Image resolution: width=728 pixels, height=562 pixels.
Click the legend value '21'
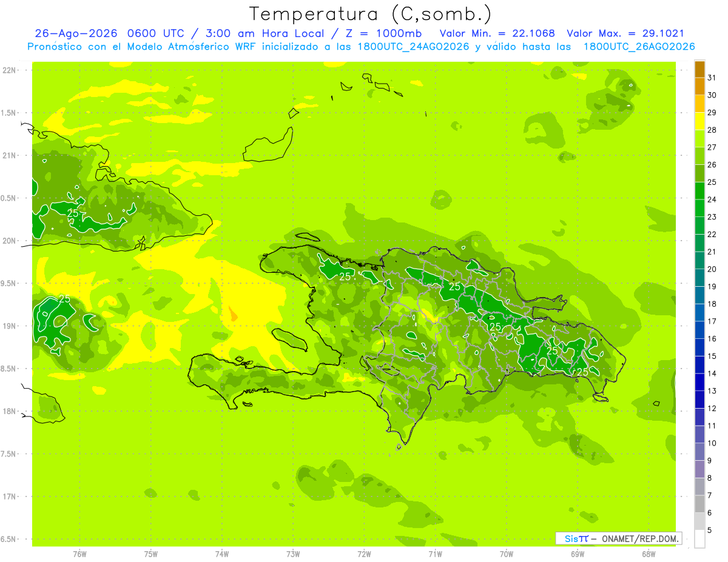click(x=712, y=252)
